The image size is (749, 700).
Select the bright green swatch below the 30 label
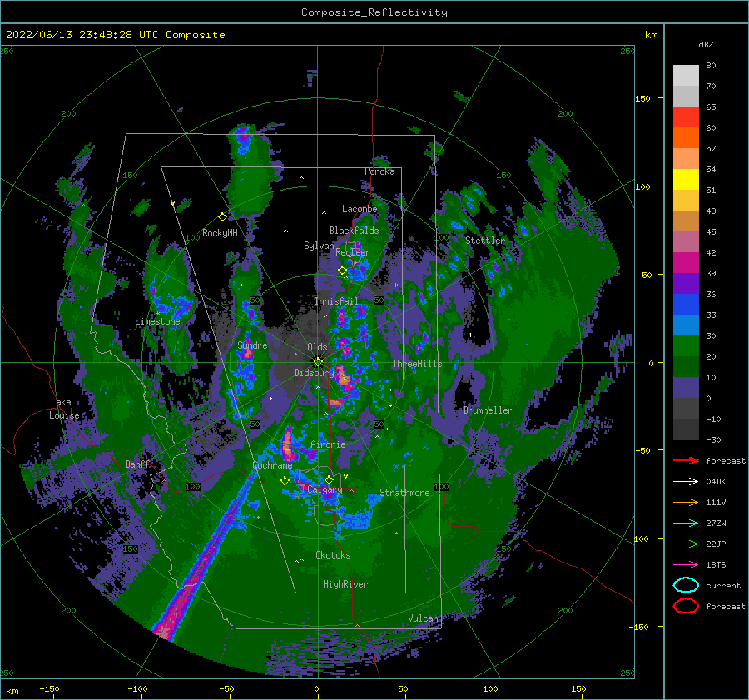click(686, 346)
